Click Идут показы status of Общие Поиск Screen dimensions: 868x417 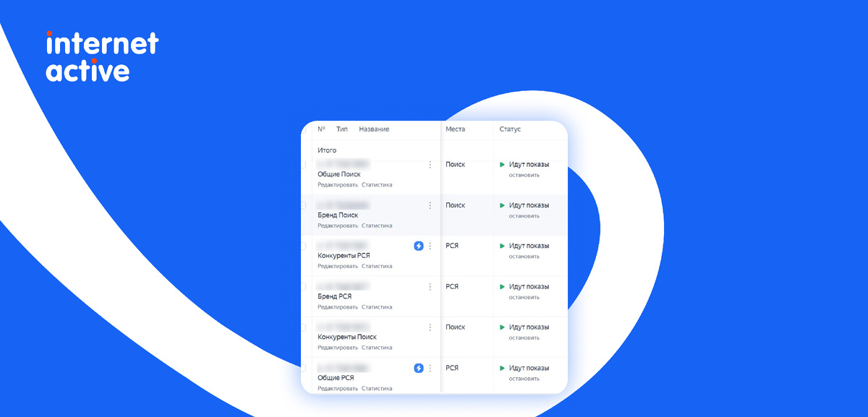click(x=529, y=165)
